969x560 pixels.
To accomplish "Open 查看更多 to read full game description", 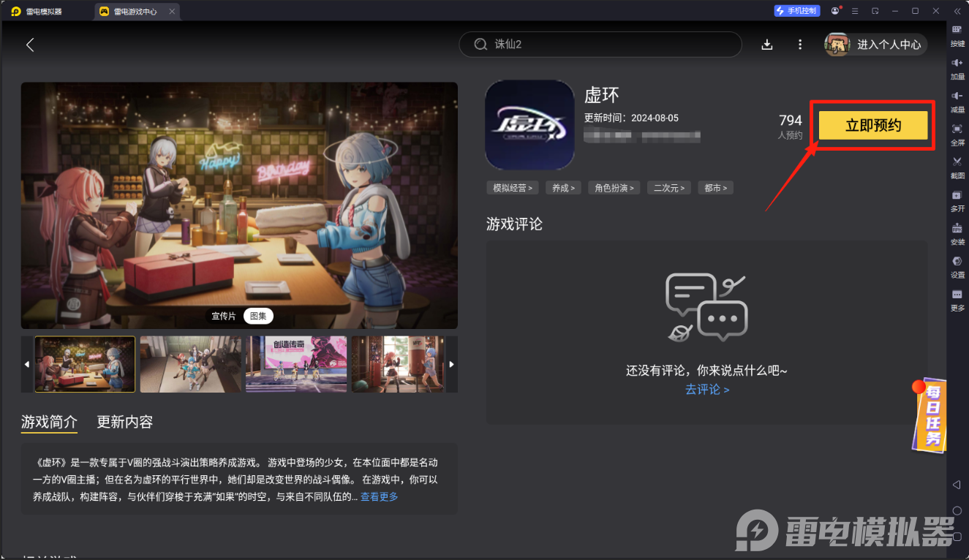I will [x=378, y=496].
